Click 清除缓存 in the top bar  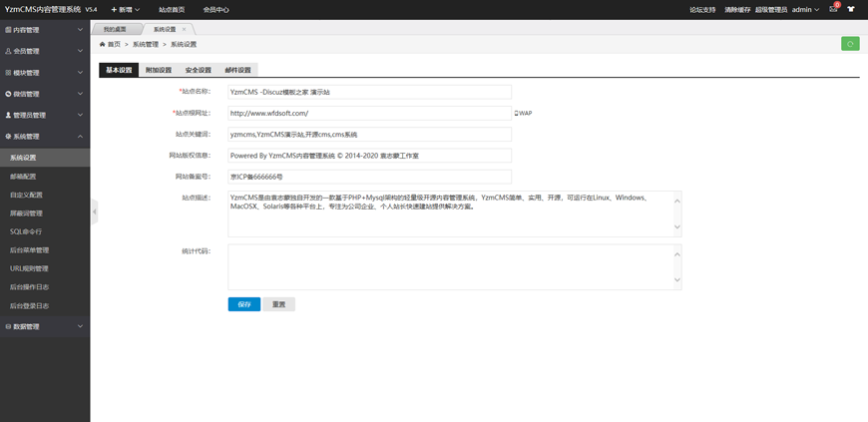pos(737,9)
